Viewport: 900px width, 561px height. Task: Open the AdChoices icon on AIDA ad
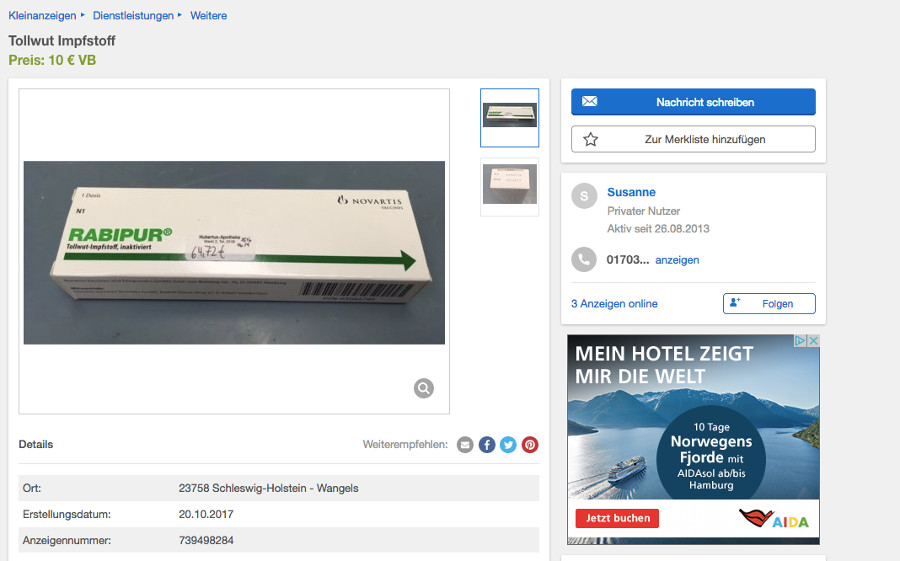tap(800, 341)
